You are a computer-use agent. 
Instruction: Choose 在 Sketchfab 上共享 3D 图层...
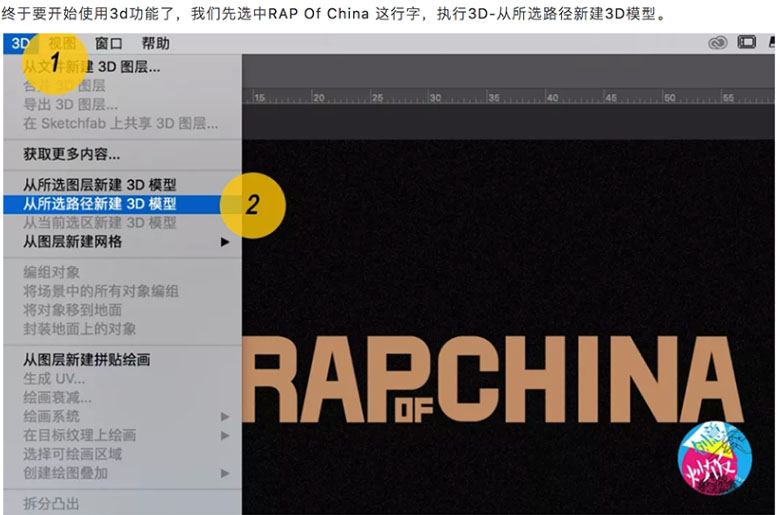[122, 123]
